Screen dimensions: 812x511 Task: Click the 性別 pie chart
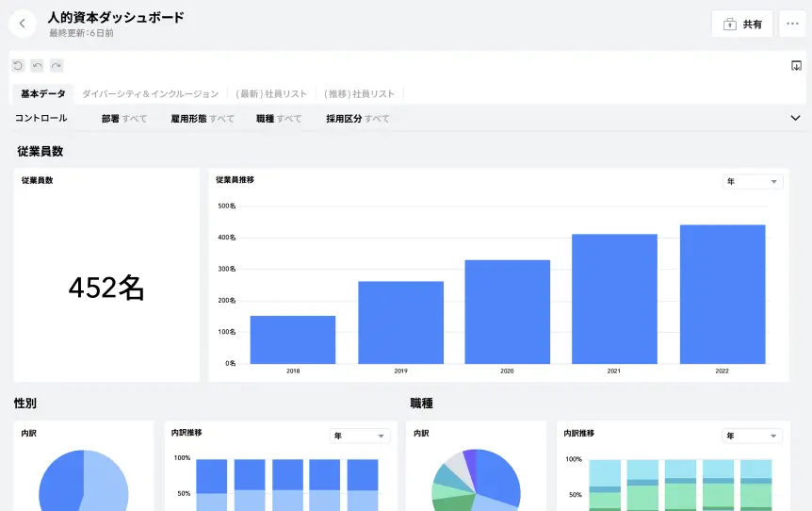tap(84, 481)
